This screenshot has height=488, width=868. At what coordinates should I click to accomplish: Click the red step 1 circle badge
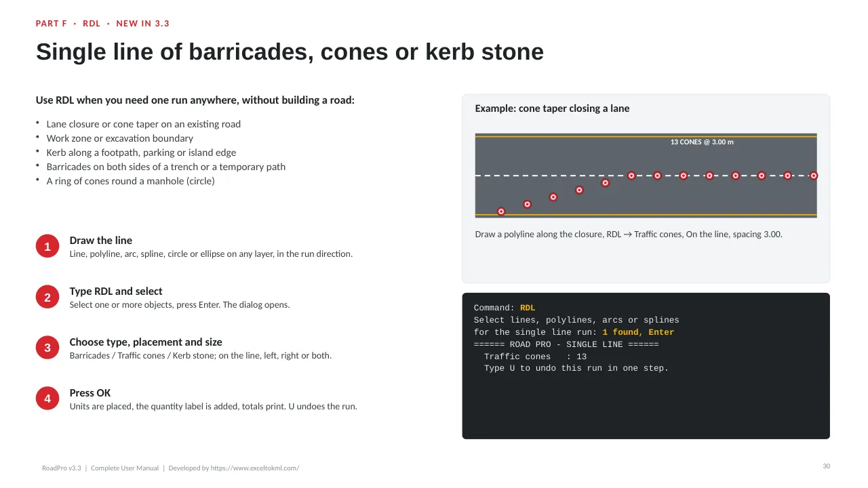(x=47, y=247)
